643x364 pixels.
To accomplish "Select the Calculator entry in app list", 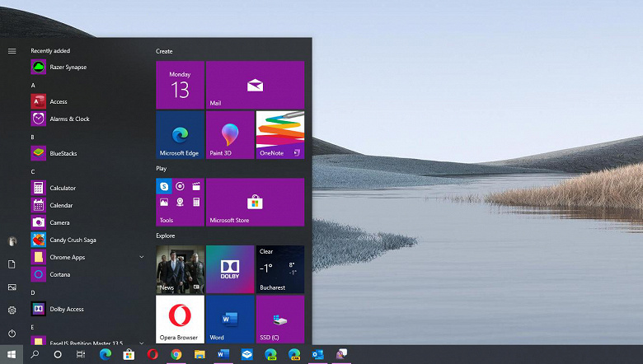I will 87,188.
